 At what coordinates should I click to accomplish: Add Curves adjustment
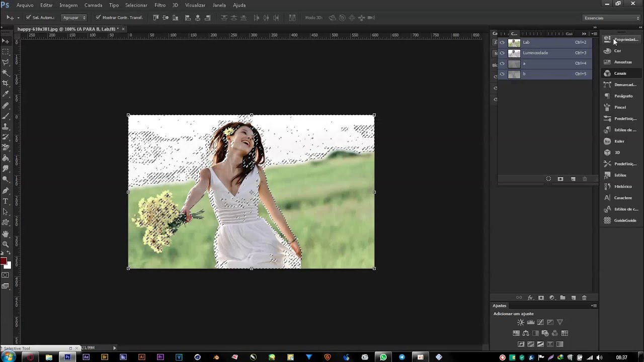point(540,322)
